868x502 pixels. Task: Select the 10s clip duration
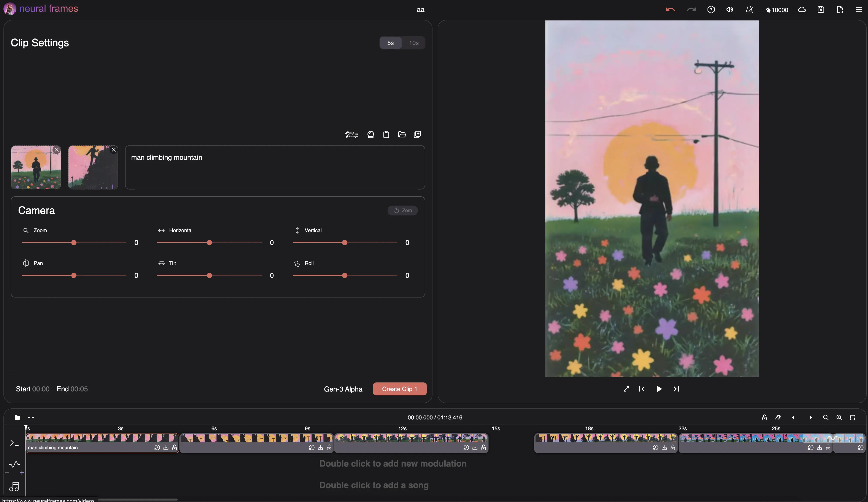point(414,43)
